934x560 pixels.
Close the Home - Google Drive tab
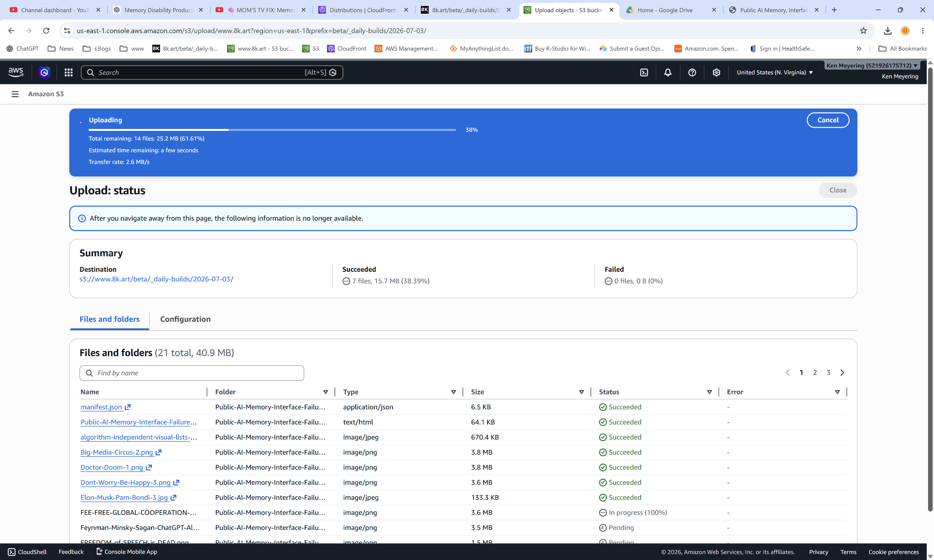pyautogui.click(x=714, y=10)
